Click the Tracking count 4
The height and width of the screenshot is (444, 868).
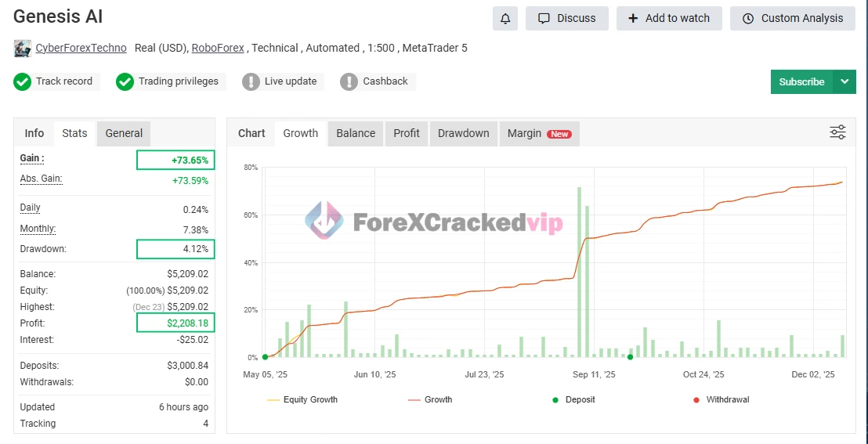(205, 424)
